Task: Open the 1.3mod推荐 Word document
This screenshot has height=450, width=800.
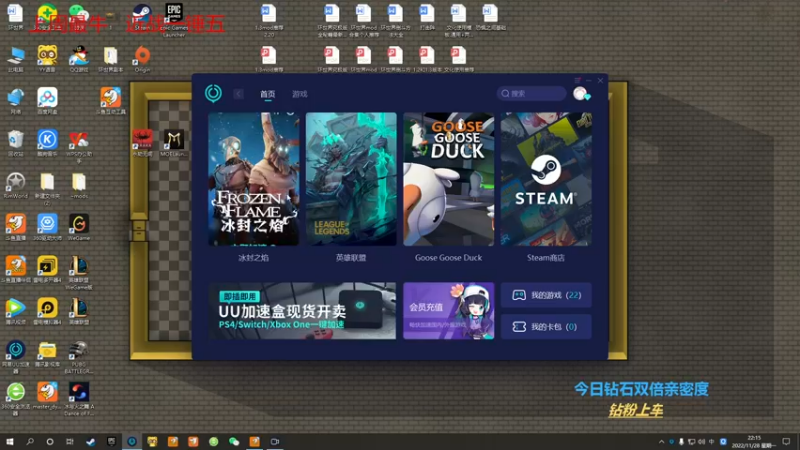Action: click(x=269, y=18)
